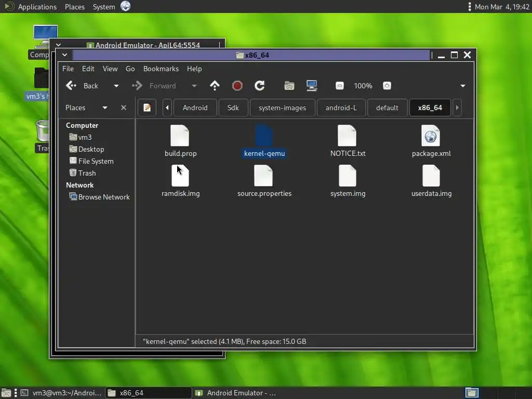Select the userdata.img file icon
The width and height of the screenshot is (532, 399).
pos(431,176)
